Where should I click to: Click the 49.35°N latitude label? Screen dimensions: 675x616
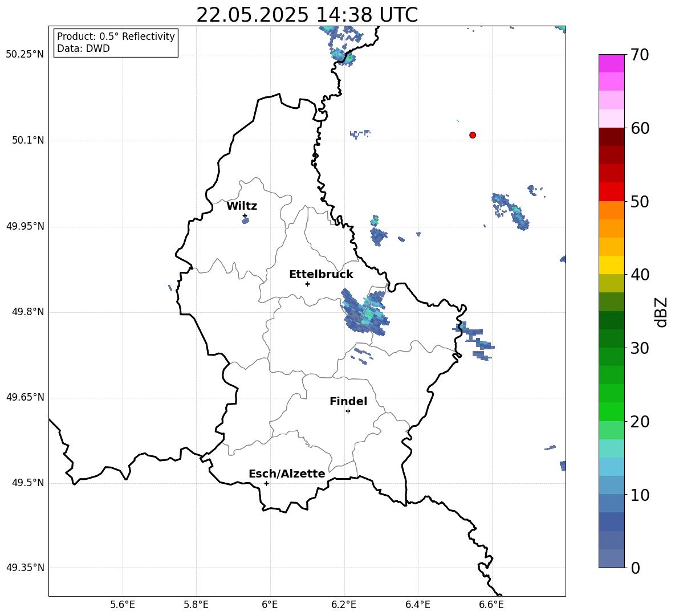(25, 568)
